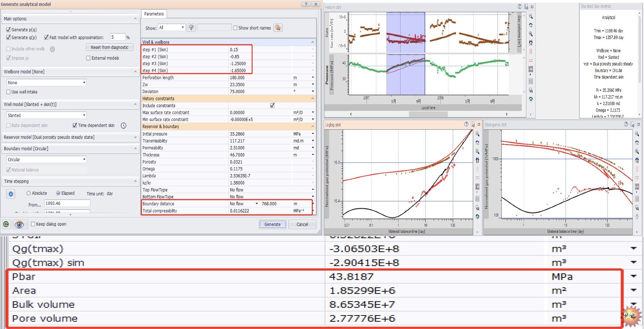Viewport: 644px width, 329px height.
Task: Zoom out on the History plot
Action: tap(531, 16)
